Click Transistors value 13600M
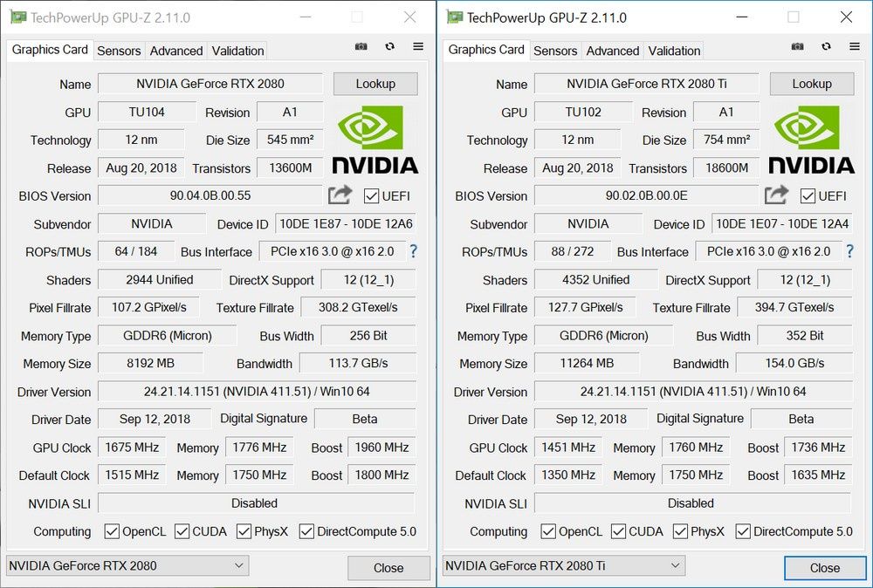The image size is (873, 588). [290, 168]
